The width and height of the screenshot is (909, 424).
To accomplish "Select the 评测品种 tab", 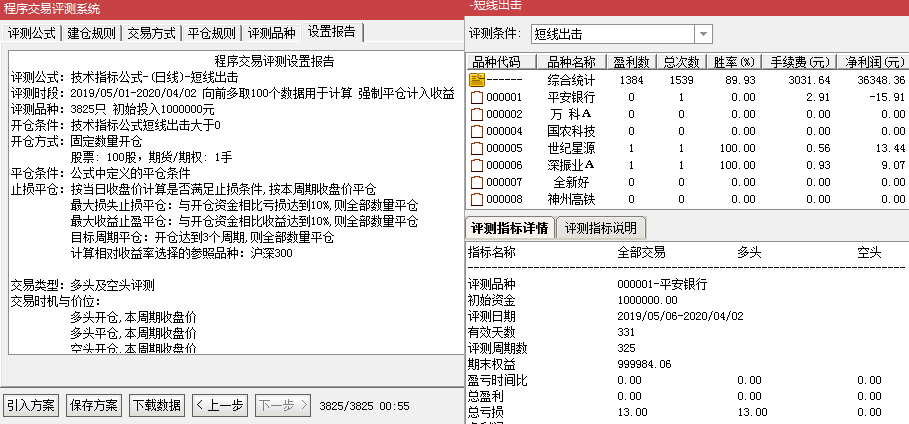I will coord(272,32).
